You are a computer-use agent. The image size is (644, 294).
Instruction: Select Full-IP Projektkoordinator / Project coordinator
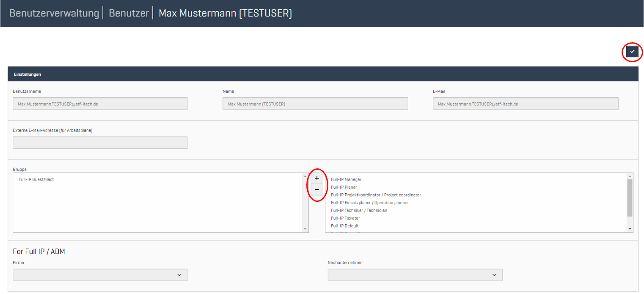click(376, 195)
